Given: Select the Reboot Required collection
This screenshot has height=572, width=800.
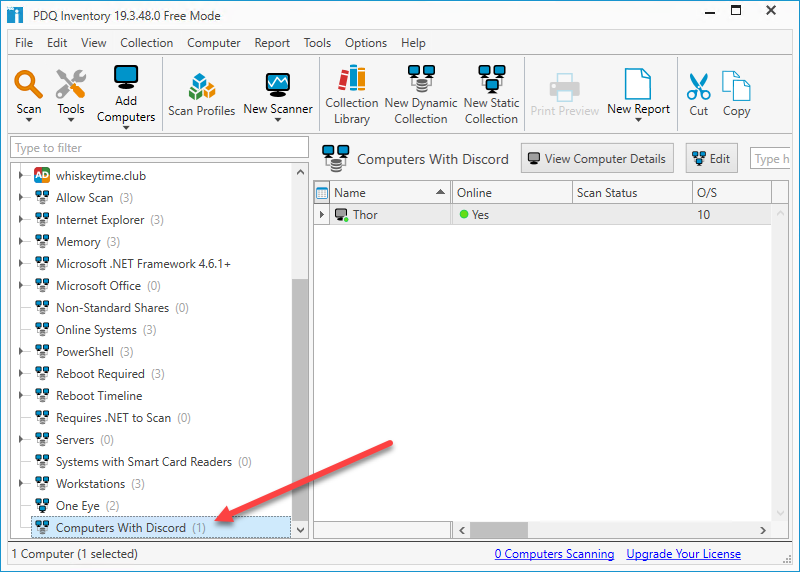Looking at the screenshot, I should 101,374.
